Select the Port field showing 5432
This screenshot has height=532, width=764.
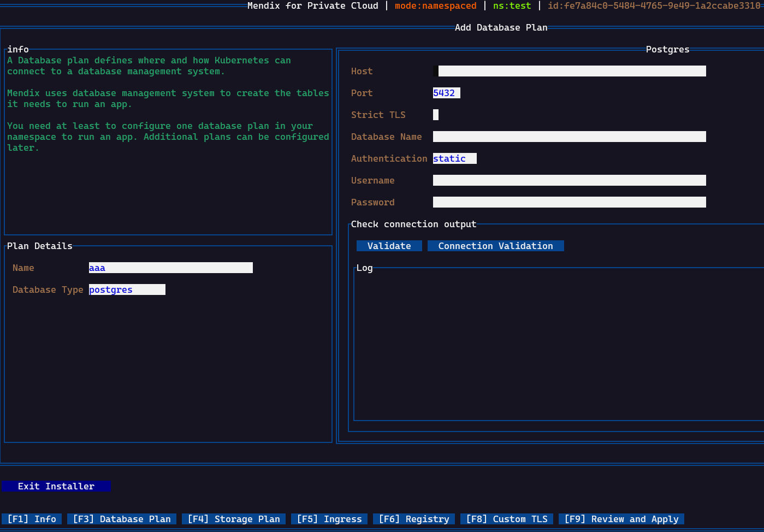pos(447,93)
